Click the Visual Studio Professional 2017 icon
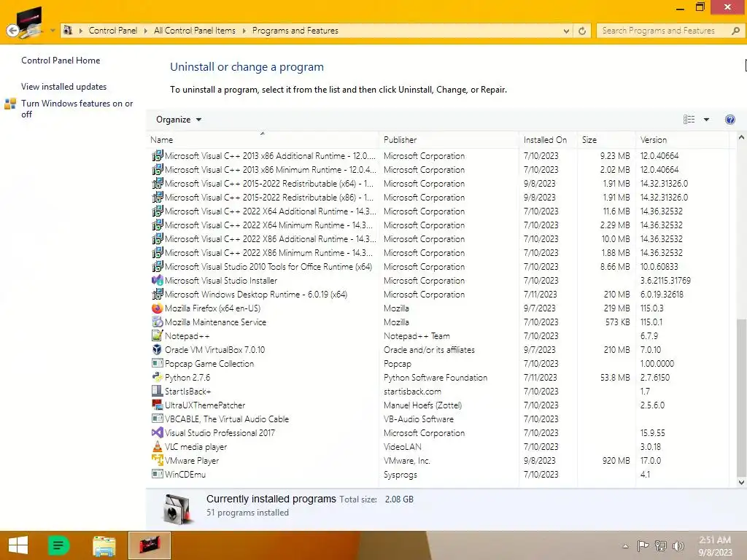 158,432
